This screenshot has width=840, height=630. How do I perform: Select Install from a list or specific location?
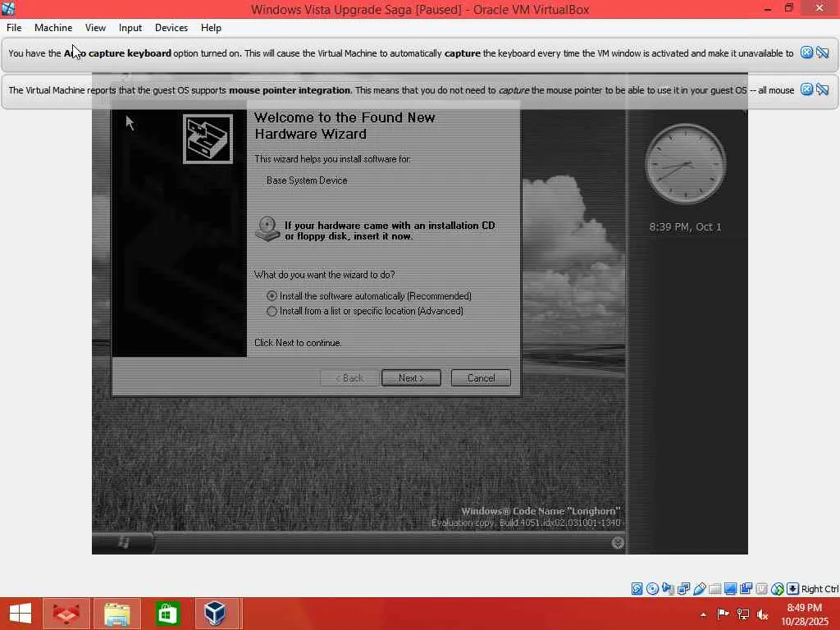(x=365, y=311)
